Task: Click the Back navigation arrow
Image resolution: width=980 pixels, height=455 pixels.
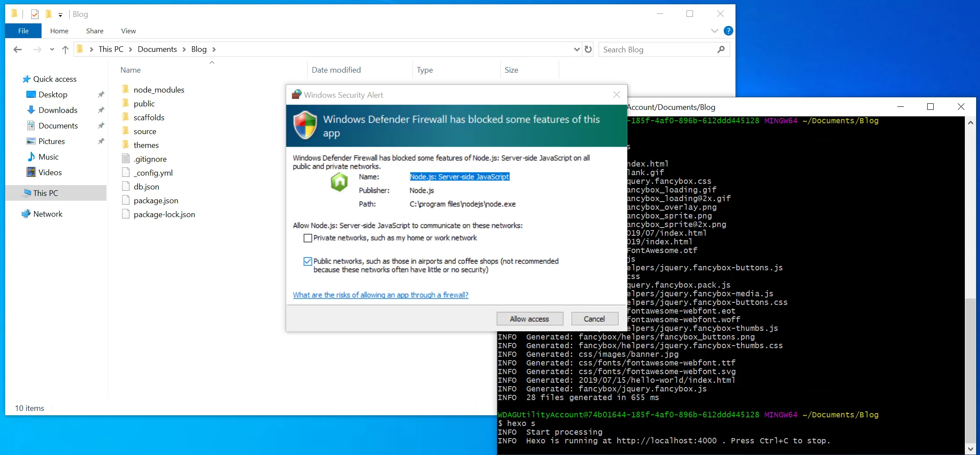Action: point(18,49)
